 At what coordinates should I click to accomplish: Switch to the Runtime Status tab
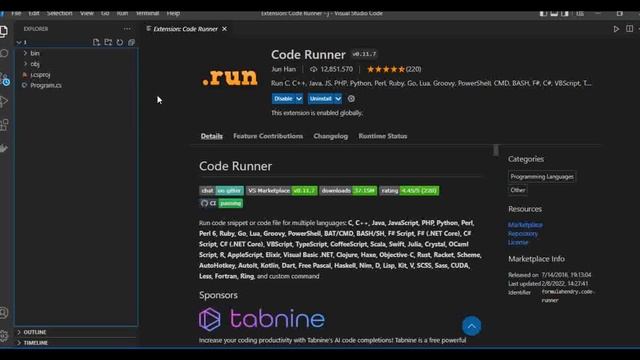[382, 136]
